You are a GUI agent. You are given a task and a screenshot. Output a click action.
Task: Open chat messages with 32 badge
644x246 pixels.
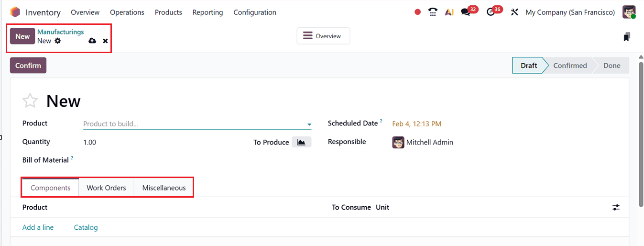(x=465, y=12)
